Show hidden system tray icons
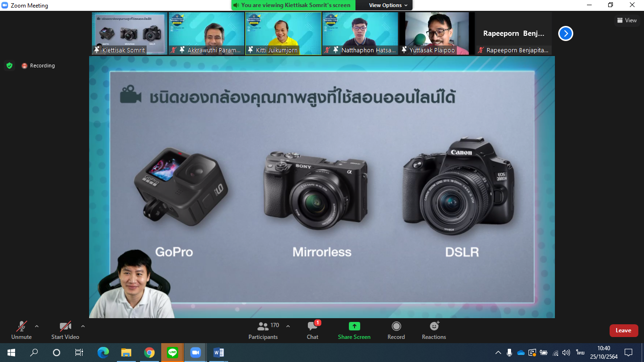 click(498, 353)
